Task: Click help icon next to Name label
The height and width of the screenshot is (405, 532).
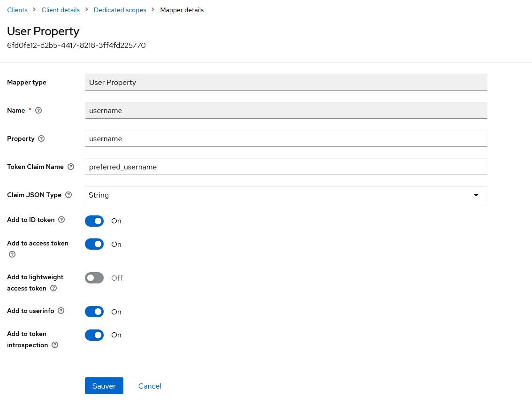Action: (38, 111)
